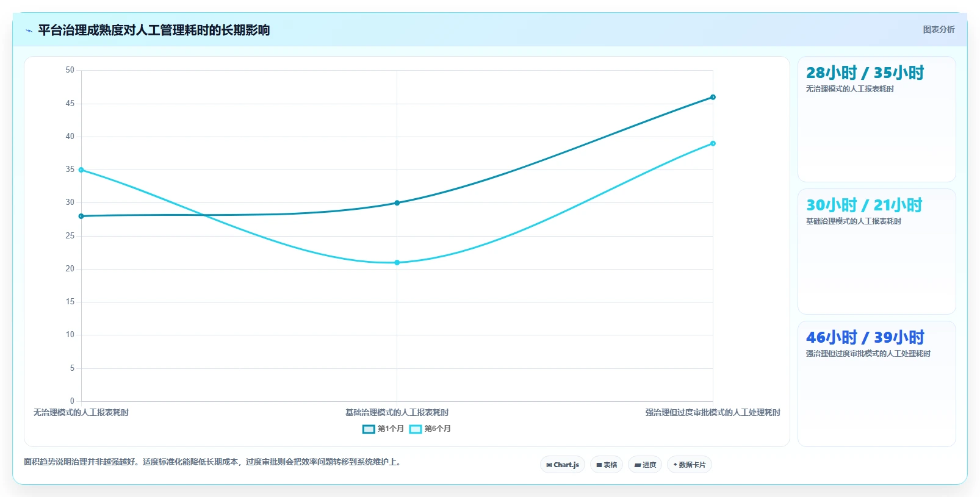Toggle the 第6个月 legend series

430,429
